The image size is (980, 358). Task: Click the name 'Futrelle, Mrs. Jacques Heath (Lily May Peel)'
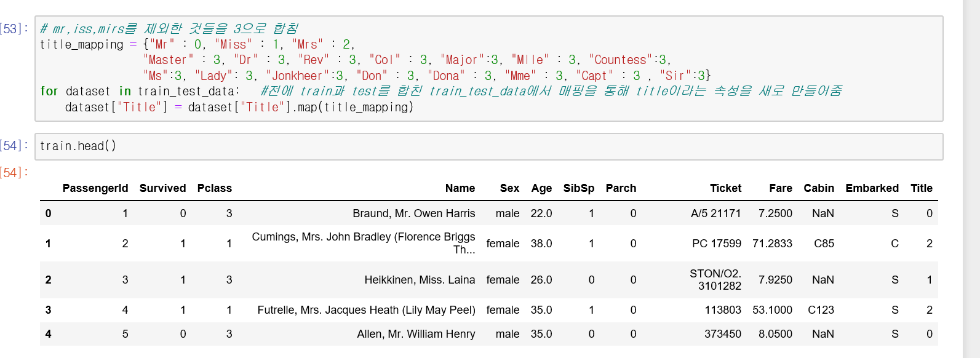(367, 310)
